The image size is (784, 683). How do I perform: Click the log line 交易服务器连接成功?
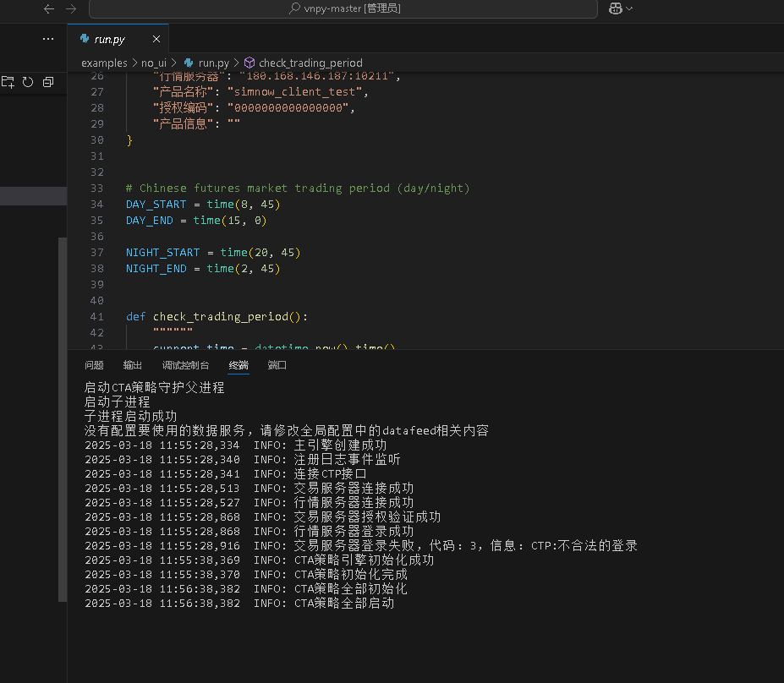[249, 488]
